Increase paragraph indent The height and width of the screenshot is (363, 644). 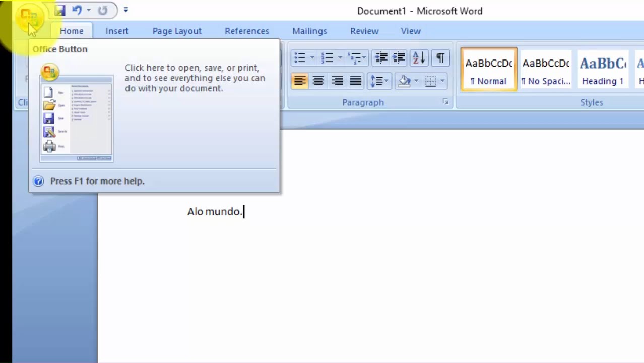pyautogui.click(x=399, y=58)
